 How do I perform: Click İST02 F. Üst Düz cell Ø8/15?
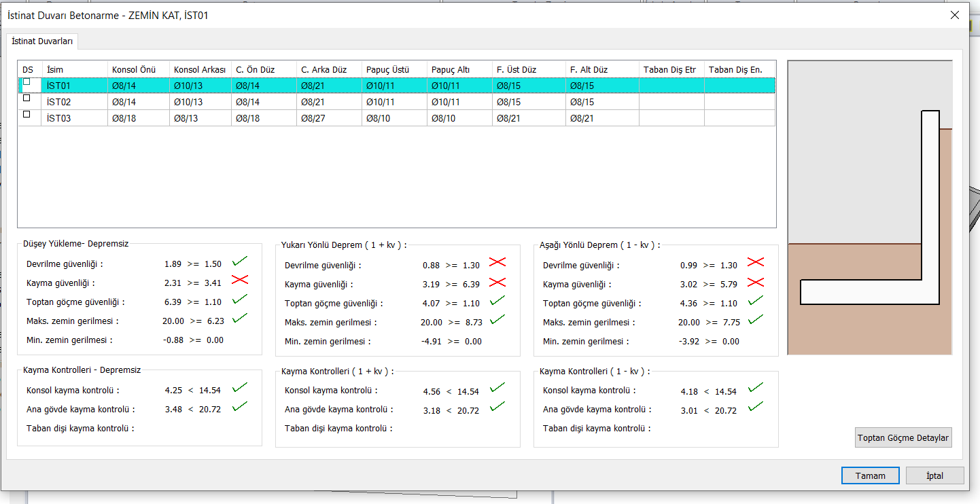click(x=529, y=102)
